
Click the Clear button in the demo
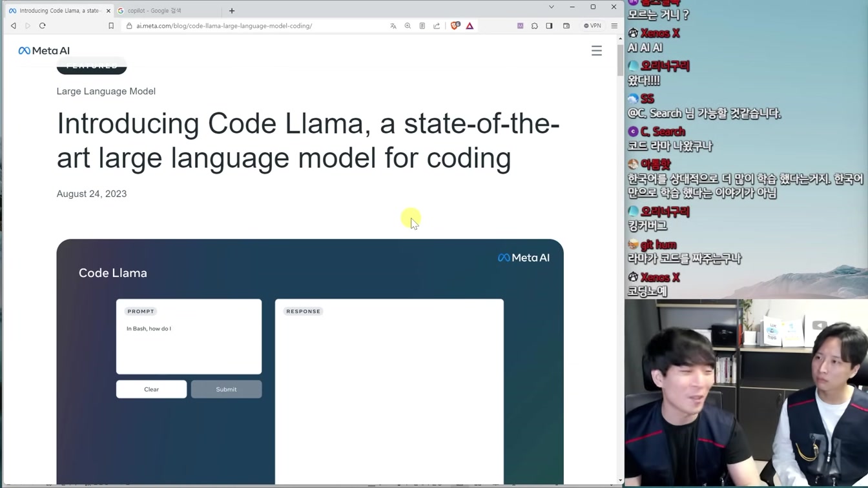click(x=151, y=389)
